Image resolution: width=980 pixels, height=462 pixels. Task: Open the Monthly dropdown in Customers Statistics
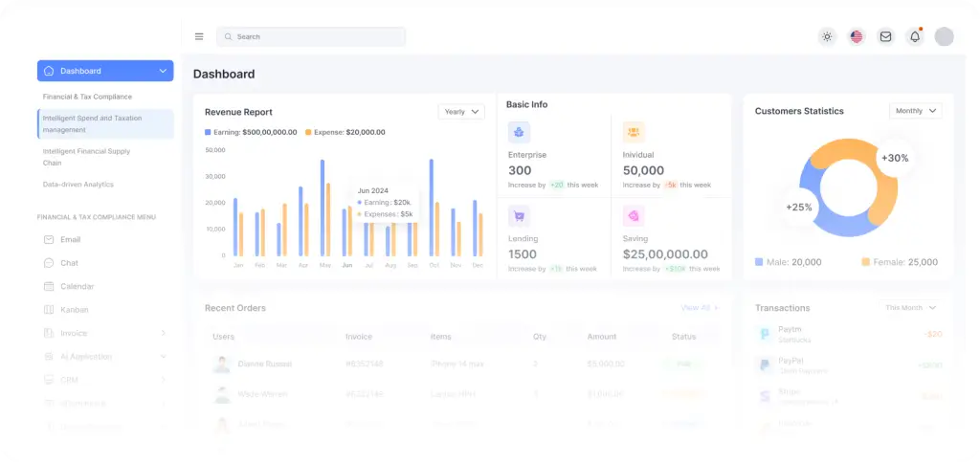[916, 111]
